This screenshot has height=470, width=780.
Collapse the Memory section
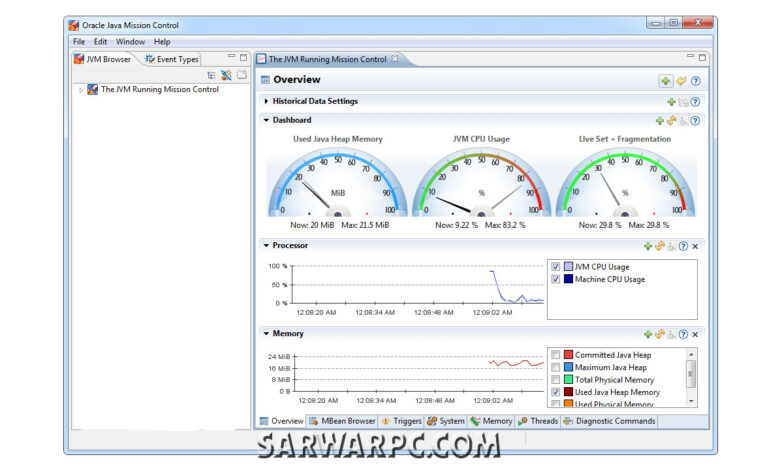(x=266, y=334)
